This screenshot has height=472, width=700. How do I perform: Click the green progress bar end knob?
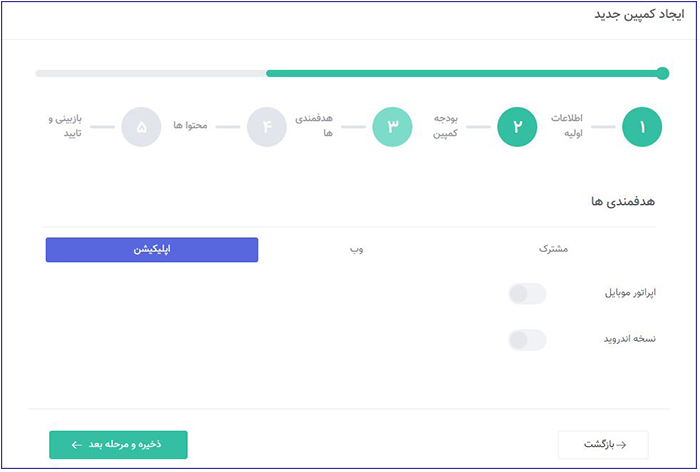[x=662, y=73]
